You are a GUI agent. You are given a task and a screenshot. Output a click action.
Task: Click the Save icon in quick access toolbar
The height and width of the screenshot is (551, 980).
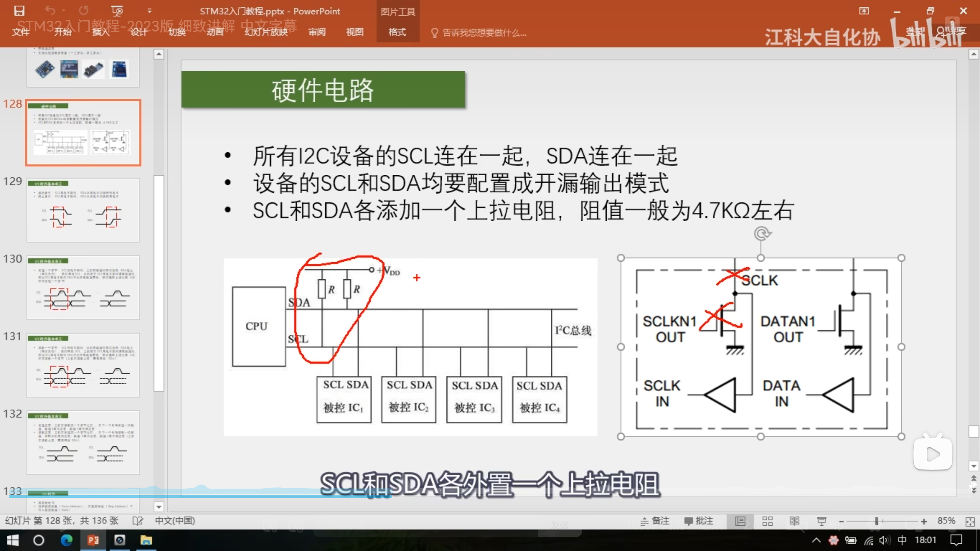click(19, 11)
